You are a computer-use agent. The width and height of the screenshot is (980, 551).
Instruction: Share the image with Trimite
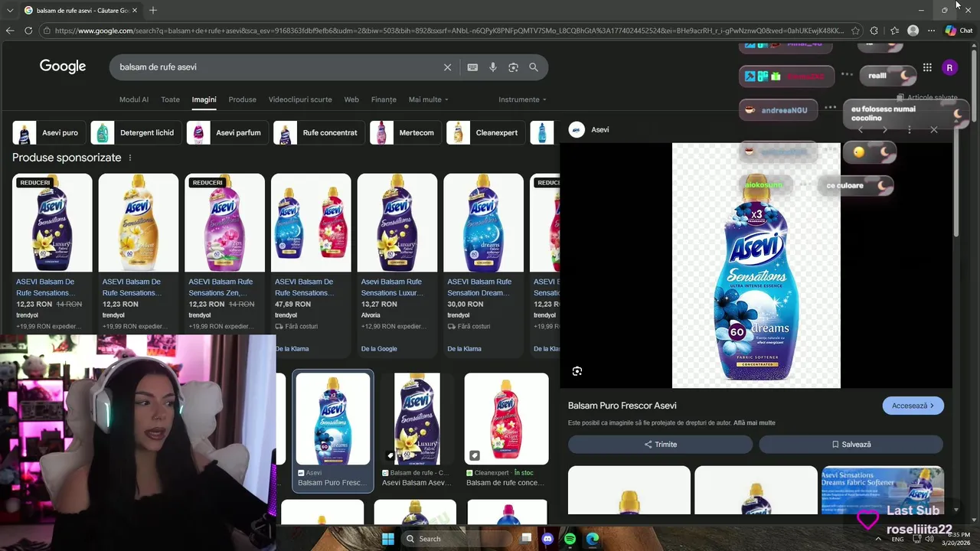click(x=660, y=444)
